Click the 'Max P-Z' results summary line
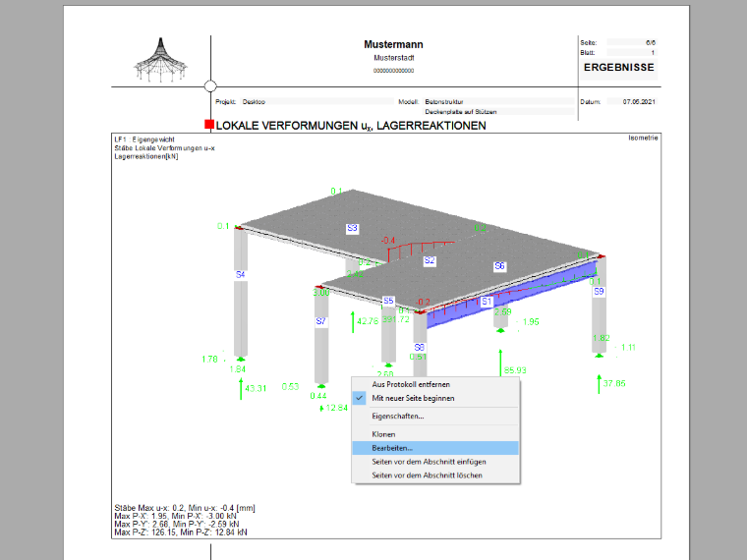This screenshot has height=560, width=747. pos(181,532)
